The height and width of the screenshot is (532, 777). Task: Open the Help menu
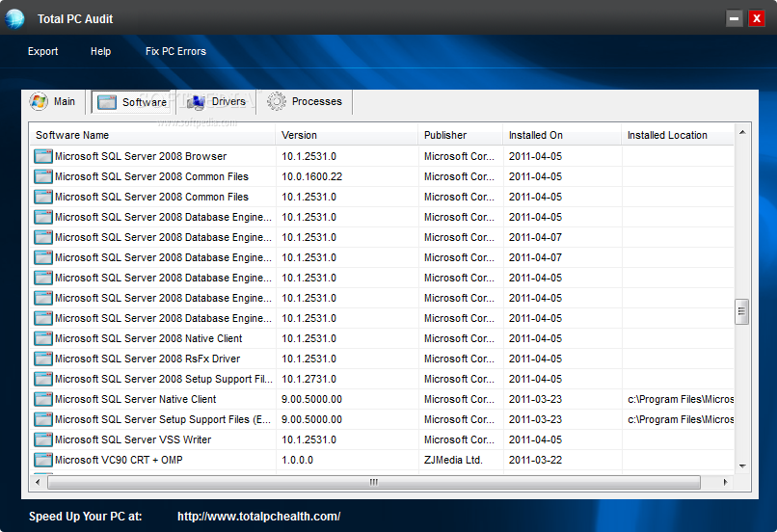(100, 51)
